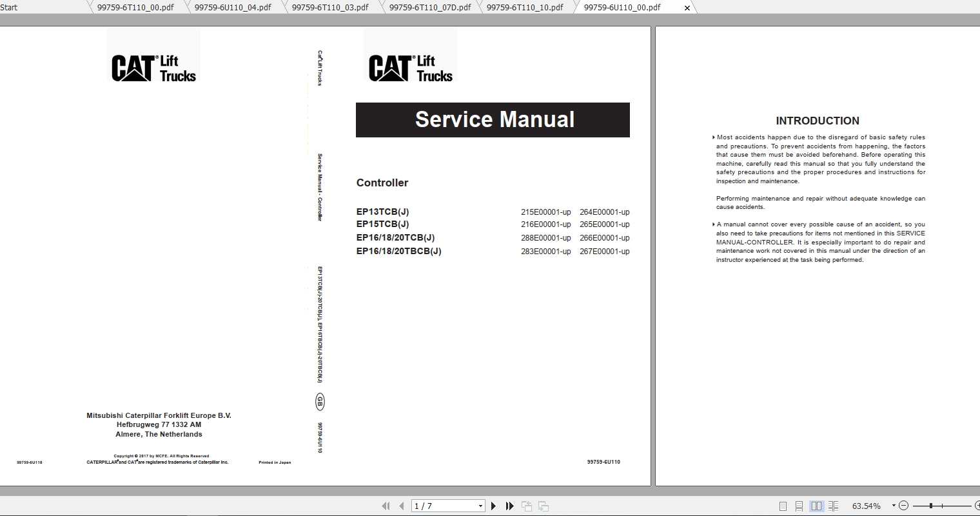
Task: Enable continuous facing pages layout
Action: [x=833, y=506]
